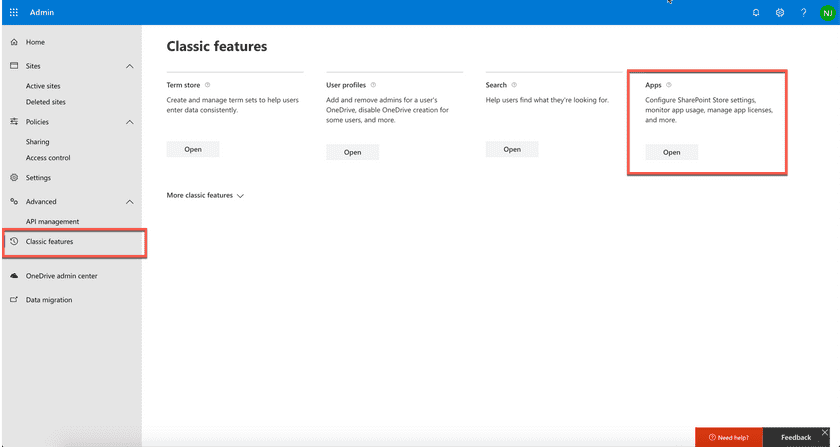Collapse the Sites navigation section
This screenshot has width=840, height=447.
coord(130,66)
